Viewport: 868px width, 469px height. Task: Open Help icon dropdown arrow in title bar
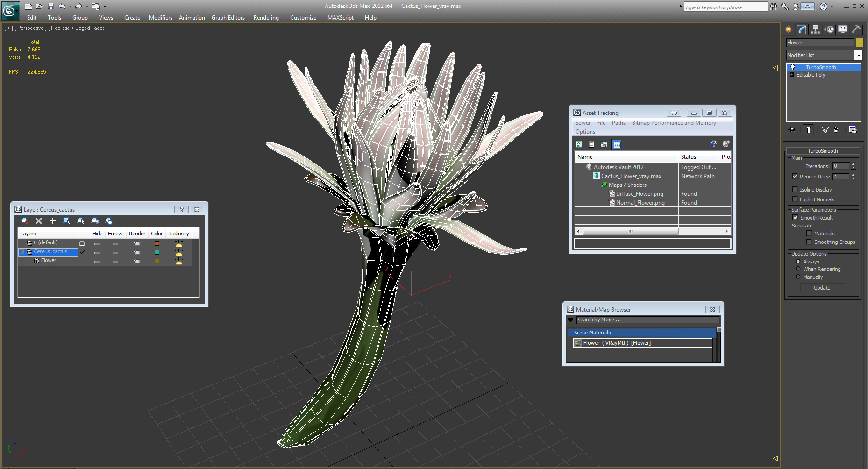[832, 7]
